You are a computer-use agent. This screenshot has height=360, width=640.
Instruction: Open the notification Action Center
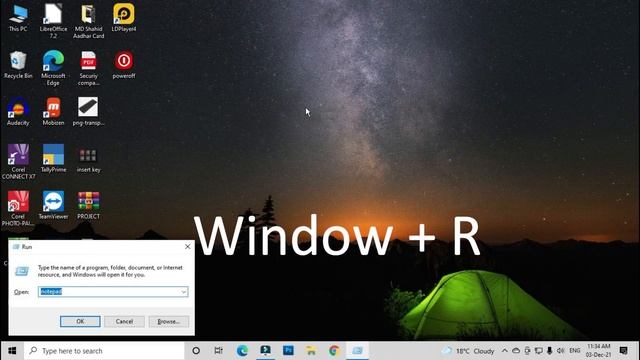click(x=623, y=351)
